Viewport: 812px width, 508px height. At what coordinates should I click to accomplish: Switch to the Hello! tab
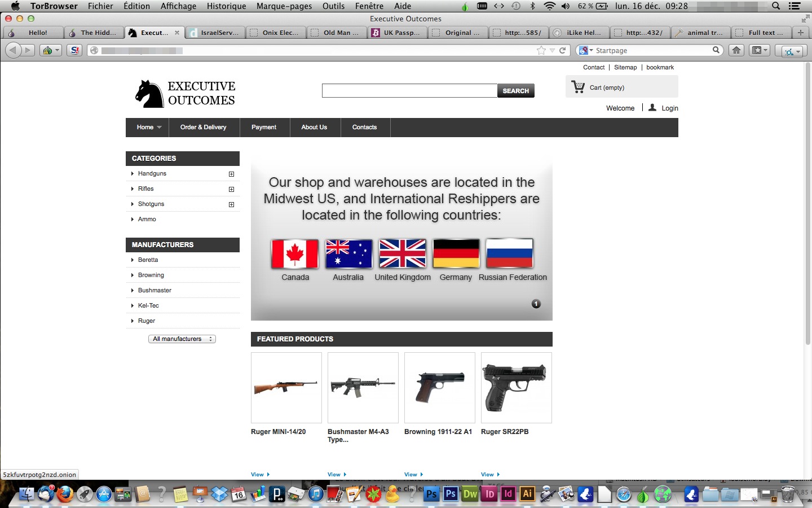coord(33,33)
